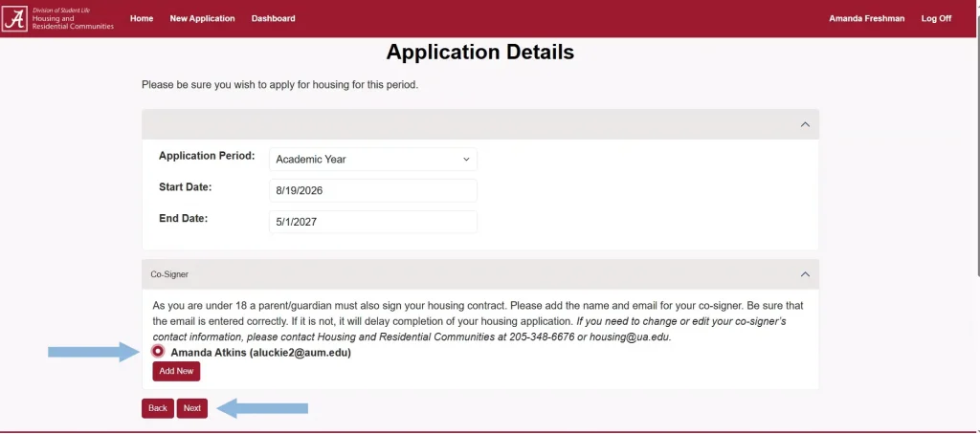This screenshot has width=980, height=434.
Task: Go to the Home page
Action: 142,18
